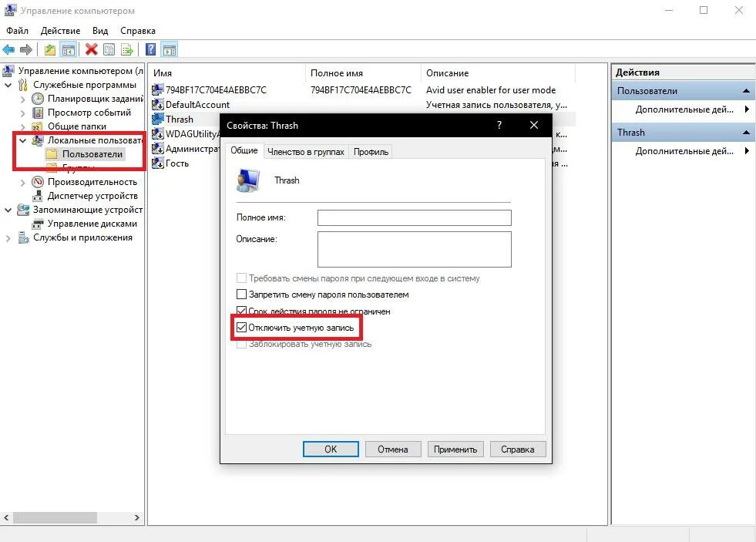Expand the Просмотр событий node
Image resolution: width=756 pixels, height=542 pixels.
tap(22, 113)
